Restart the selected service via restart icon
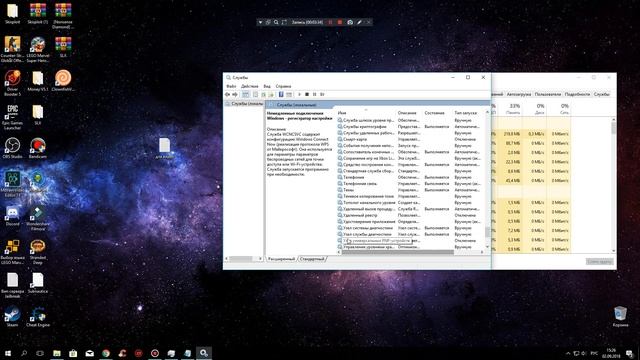 pos(322,94)
